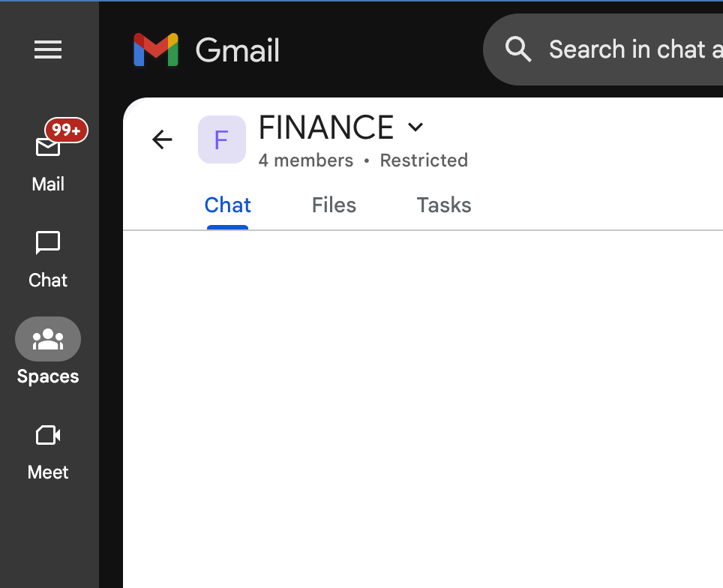Switch to the Files tab
This screenshot has height=588, width=723.
(334, 205)
